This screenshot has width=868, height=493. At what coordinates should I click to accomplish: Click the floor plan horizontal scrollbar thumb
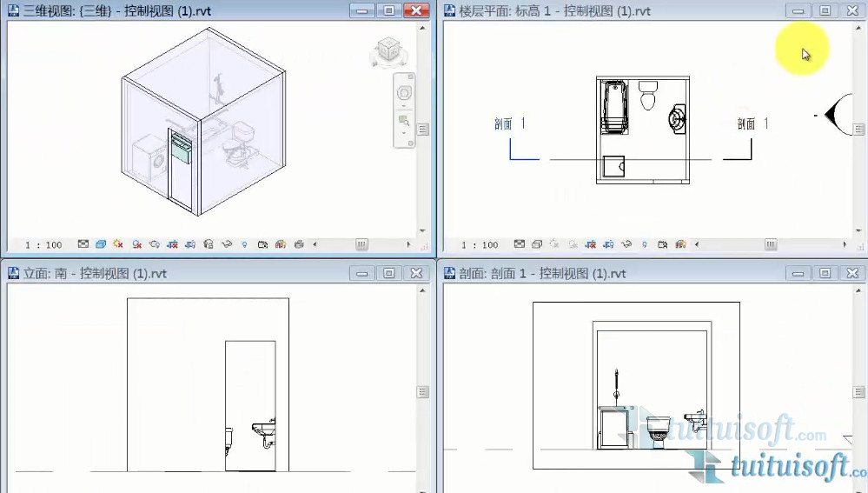pos(771,244)
